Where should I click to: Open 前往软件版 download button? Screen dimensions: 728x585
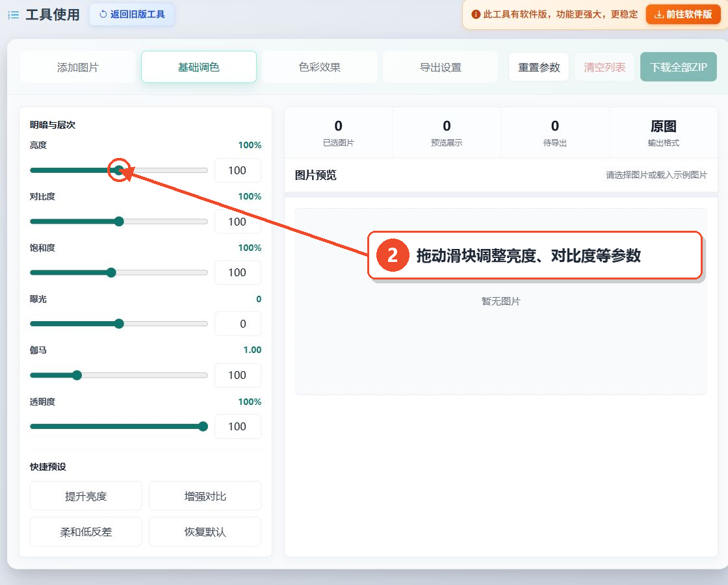683,14
